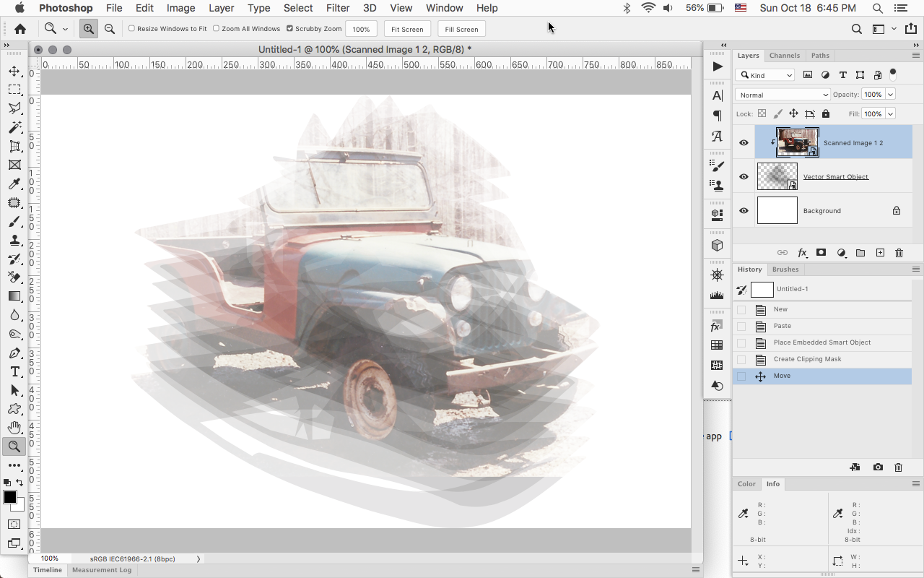
Task: Create a new layer
Action: (880, 253)
